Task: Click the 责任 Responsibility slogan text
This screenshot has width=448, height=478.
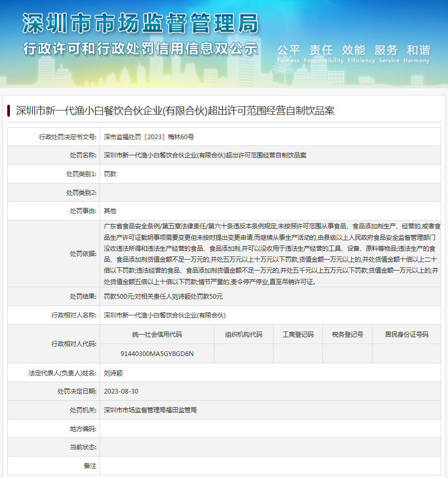Action: point(323,54)
